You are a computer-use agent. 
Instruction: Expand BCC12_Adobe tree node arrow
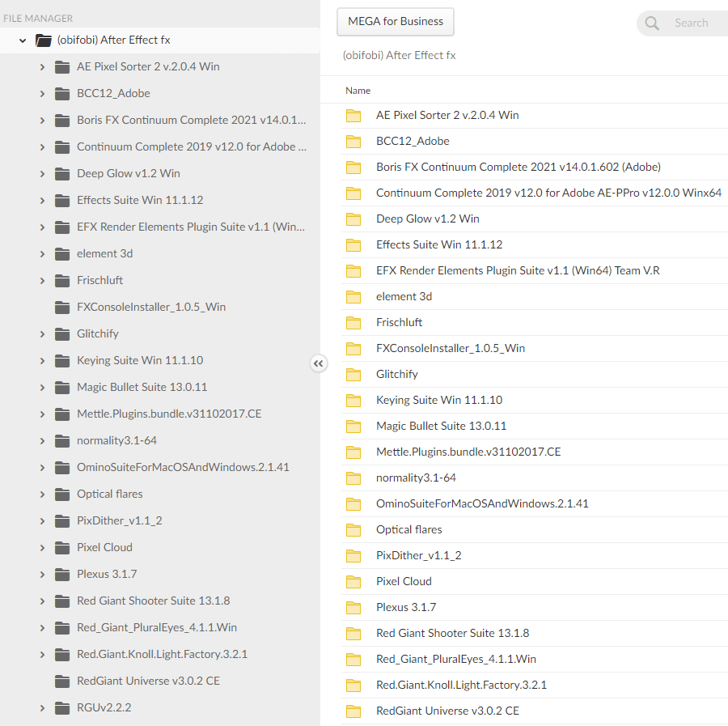42,94
